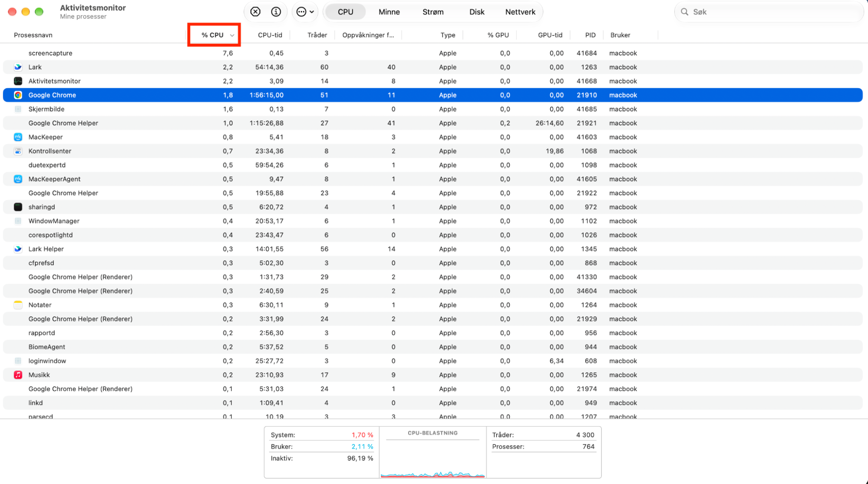This screenshot has width=868, height=484.
Task: Click the MacKeeper app icon
Action: [18, 137]
